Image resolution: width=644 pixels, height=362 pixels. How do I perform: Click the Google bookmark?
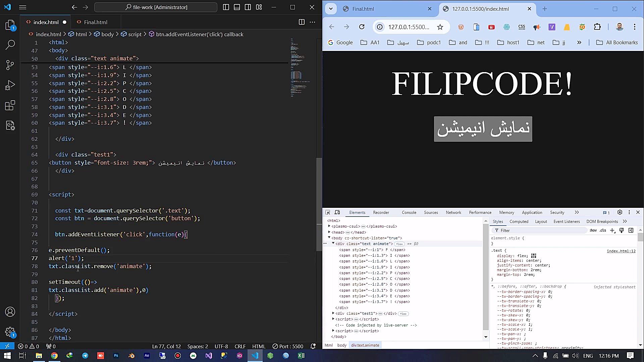(x=340, y=42)
